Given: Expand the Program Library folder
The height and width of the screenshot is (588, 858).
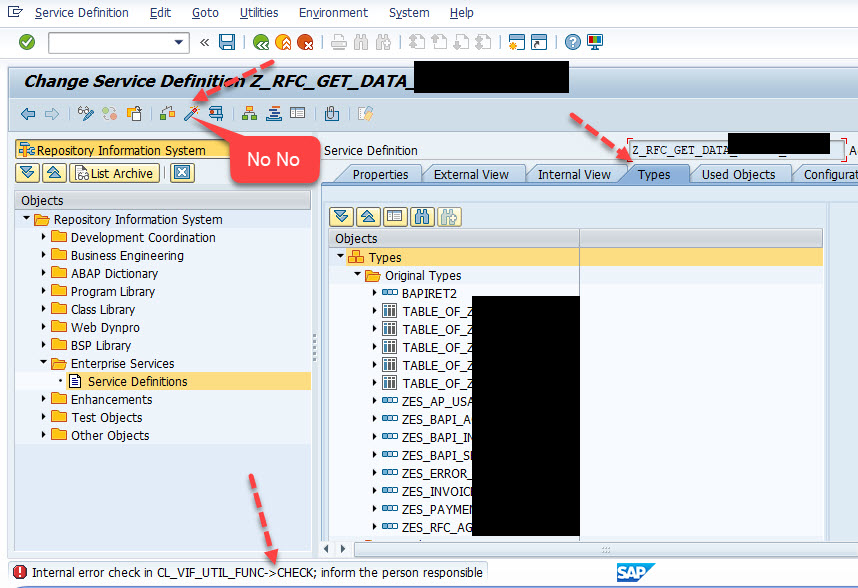Looking at the screenshot, I should click(x=44, y=292).
